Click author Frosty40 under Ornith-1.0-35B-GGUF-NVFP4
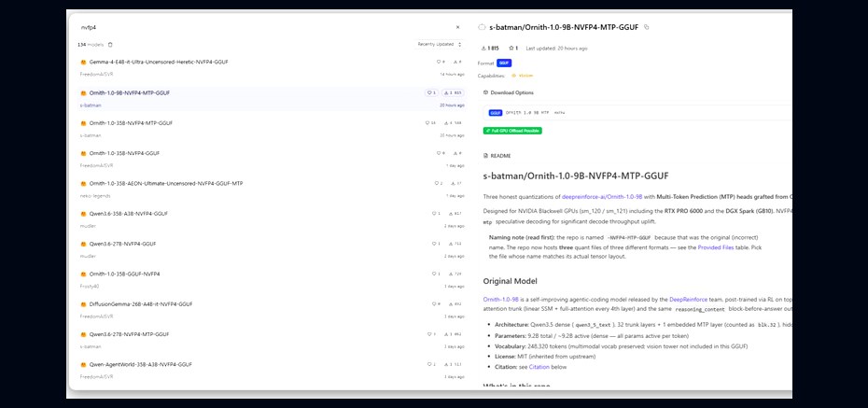Screen dimensions: 868x408 click(89, 287)
